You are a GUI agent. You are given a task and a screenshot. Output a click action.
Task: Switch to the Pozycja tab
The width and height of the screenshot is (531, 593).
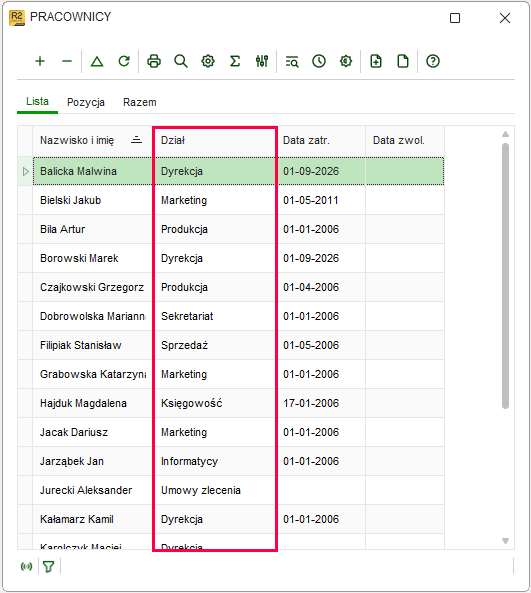(86, 102)
